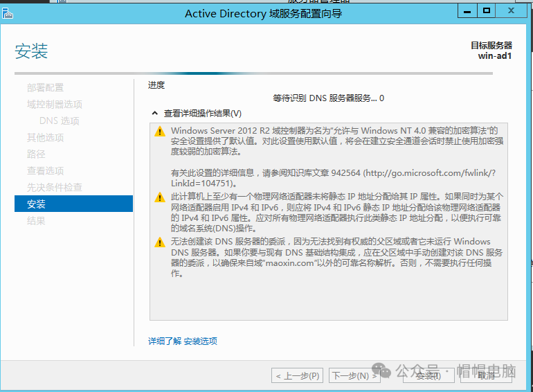The height and width of the screenshot is (392, 533).
Task: Select 路径 step in sidebar
Action: 36,154
